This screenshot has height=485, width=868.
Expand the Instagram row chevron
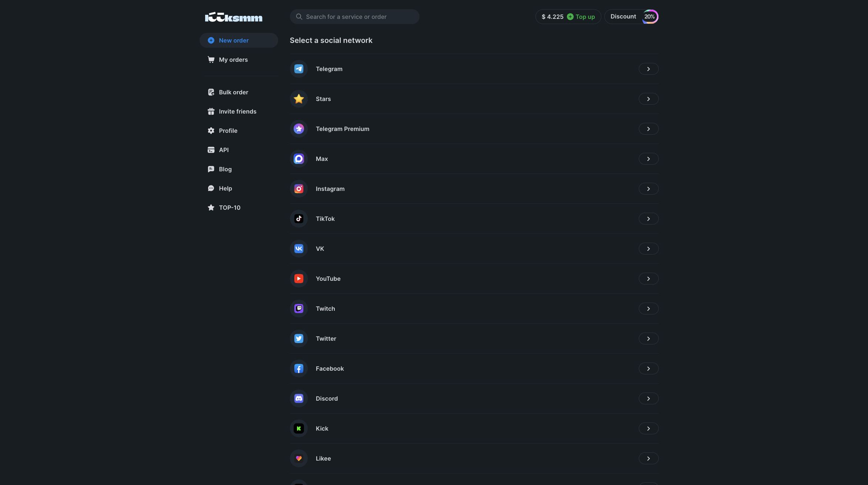[648, 189]
